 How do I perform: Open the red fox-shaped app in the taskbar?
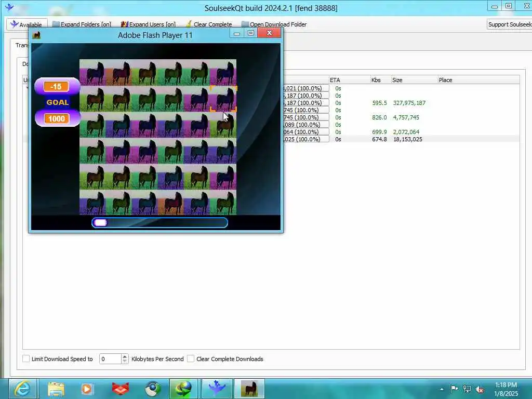point(121,389)
